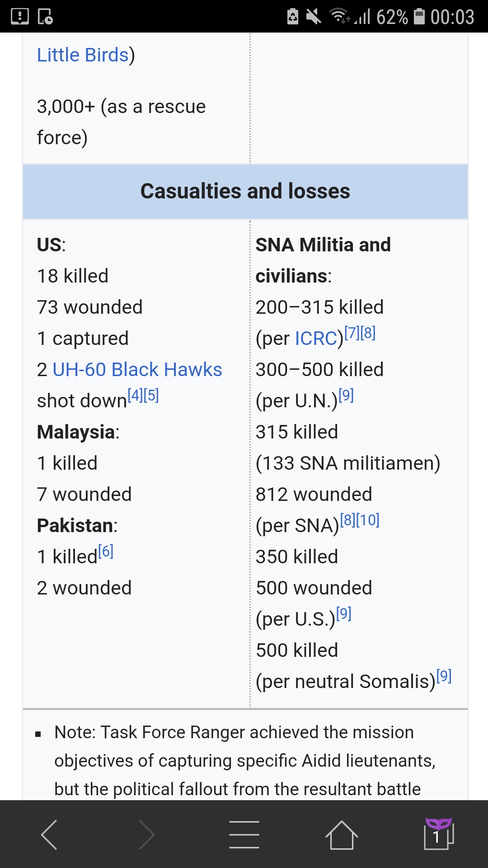The width and height of the screenshot is (488, 868).
Task: Open the browser menu icon
Action: point(244,835)
